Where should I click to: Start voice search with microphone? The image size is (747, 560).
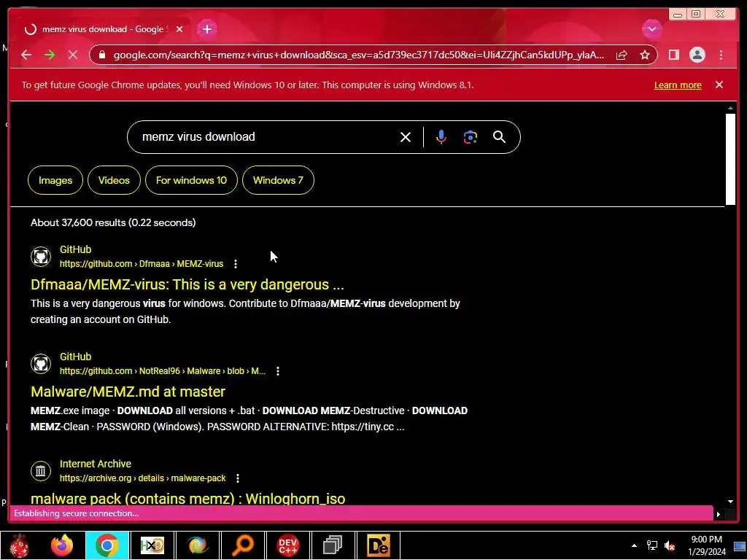tap(441, 137)
